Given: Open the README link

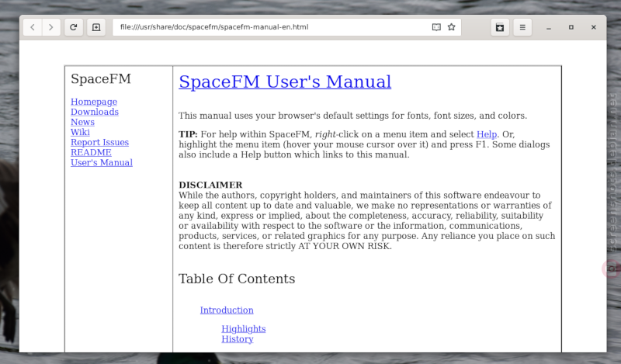Looking at the screenshot, I should 91,152.
